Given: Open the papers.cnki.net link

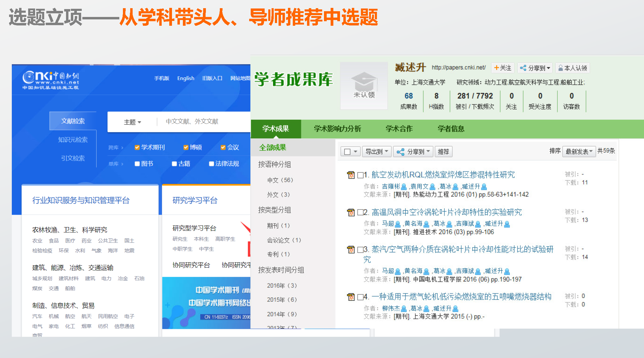Looking at the screenshot, I should [458, 68].
